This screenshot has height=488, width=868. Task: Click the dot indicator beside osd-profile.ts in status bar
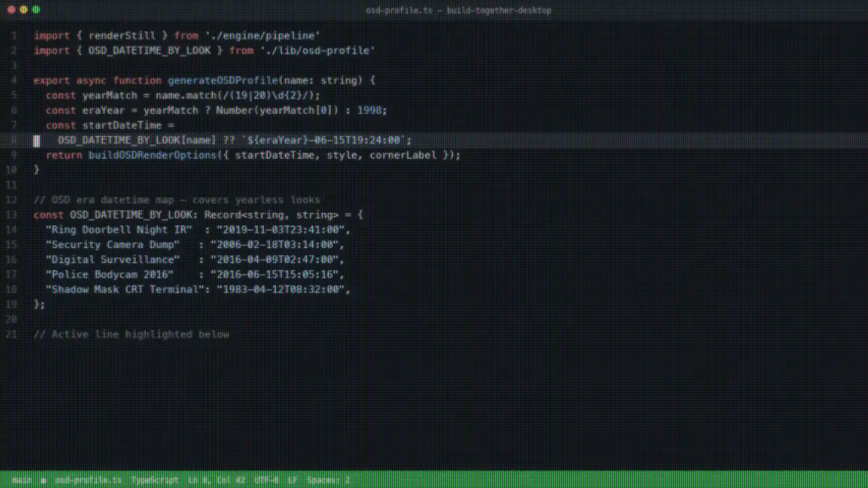[43, 480]
